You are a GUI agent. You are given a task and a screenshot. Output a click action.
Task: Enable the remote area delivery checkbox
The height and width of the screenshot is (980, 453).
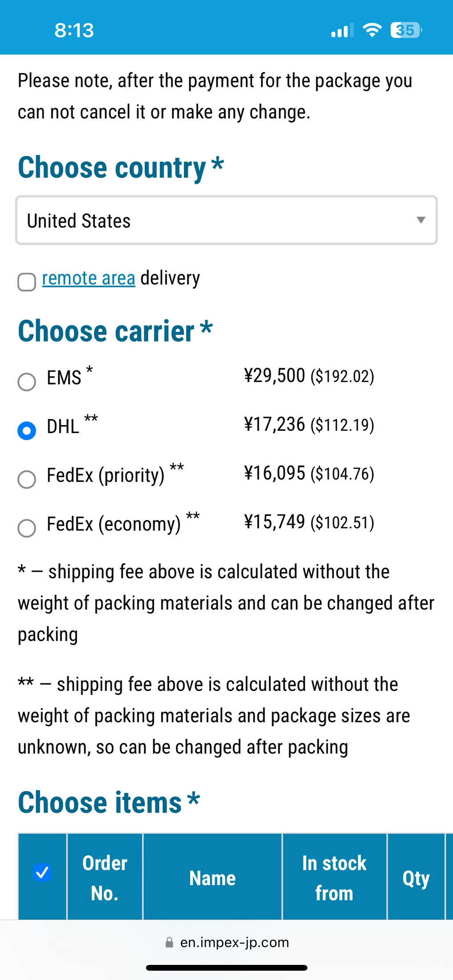tap(27, 282)
